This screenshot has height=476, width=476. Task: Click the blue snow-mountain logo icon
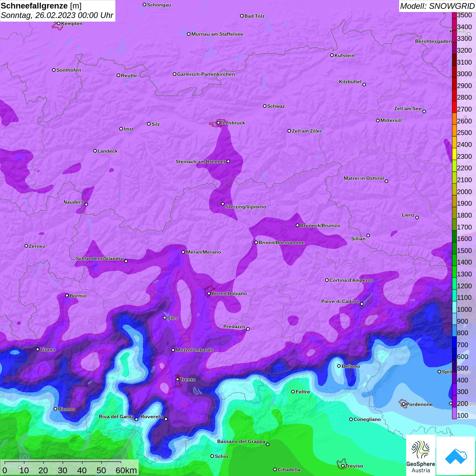[x=456, y=456]
